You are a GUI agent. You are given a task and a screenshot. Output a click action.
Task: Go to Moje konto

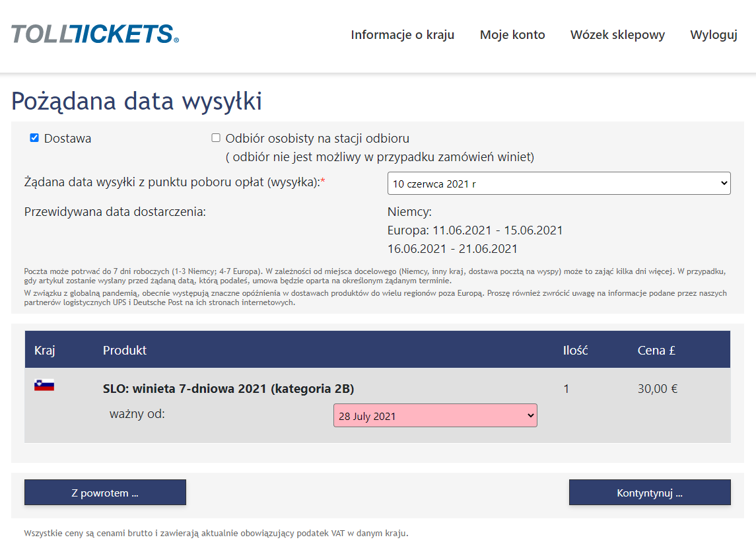[x=512, y=35]
